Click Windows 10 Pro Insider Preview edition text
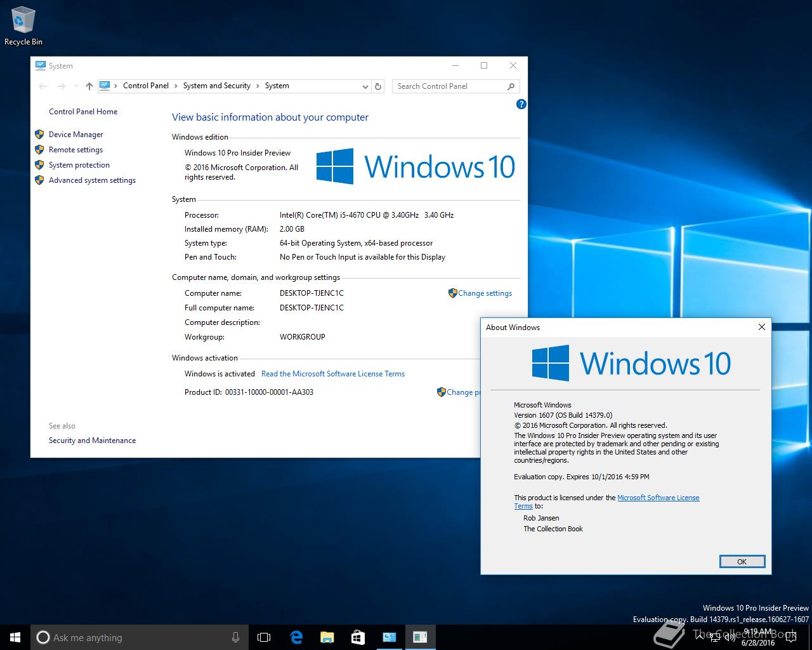 pyautogui.click(x=238, y=153)
